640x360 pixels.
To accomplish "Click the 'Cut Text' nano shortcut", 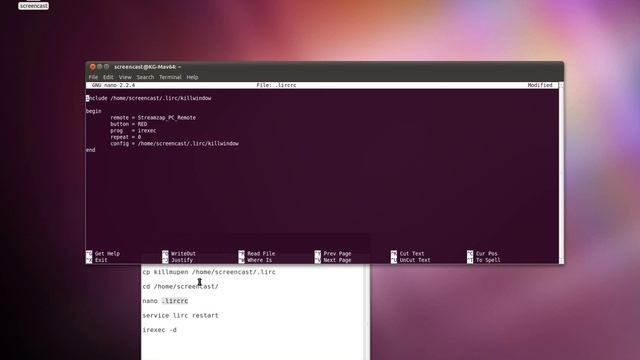I will click(408, 253).
